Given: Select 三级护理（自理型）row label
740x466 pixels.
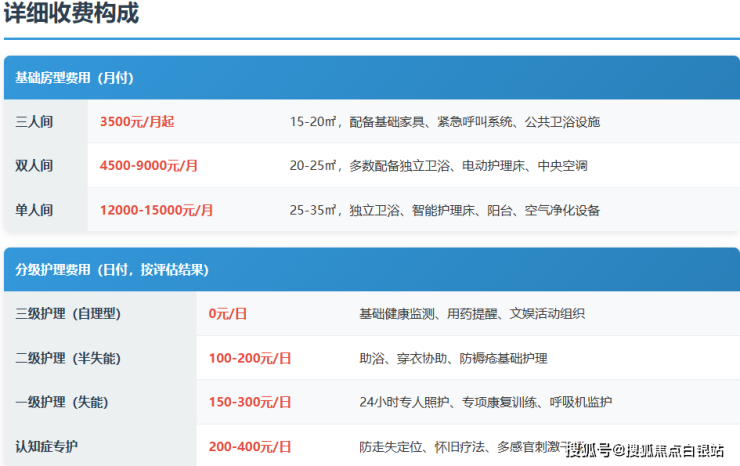Looking at the screenshot, I should pos(68,314).
